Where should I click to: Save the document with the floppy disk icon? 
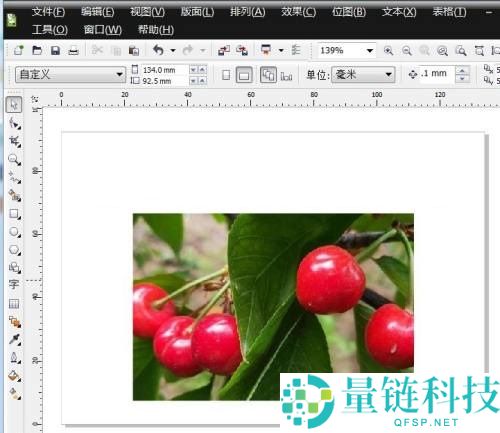[55, 50]
